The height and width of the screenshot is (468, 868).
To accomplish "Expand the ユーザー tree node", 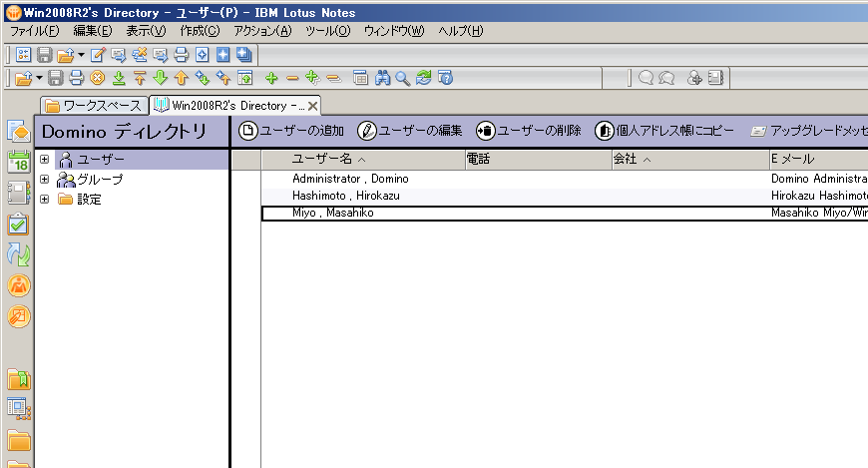I will (45, 160).
